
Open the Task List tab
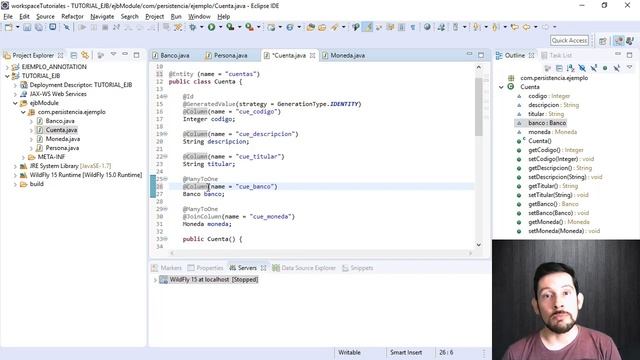click(556, 56)
